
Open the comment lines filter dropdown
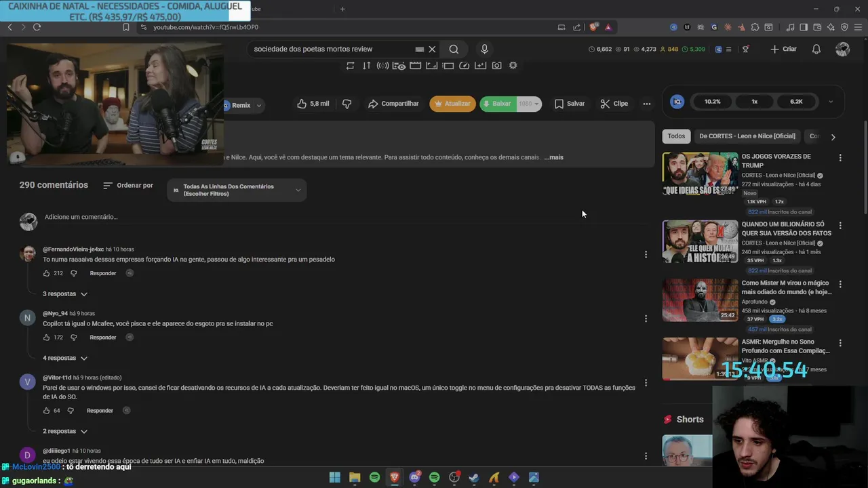coord(237,190)
